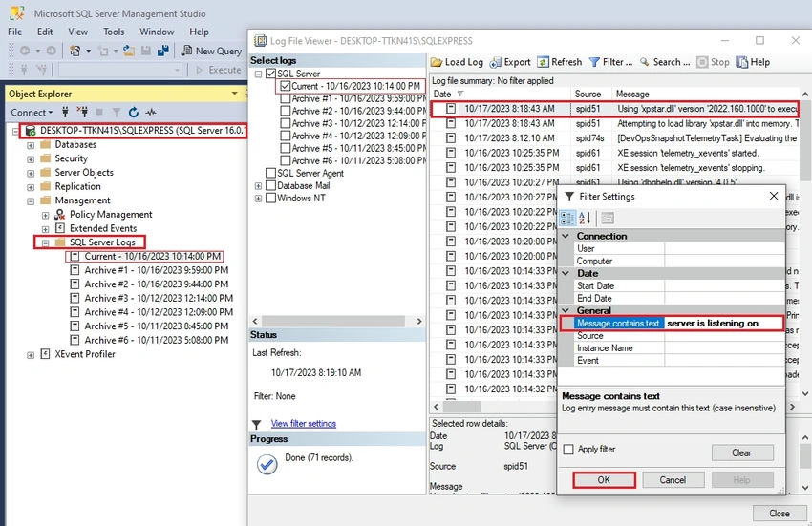Click the Execute toolbar button
Screen dimensions: 812x526
point(219,70)
